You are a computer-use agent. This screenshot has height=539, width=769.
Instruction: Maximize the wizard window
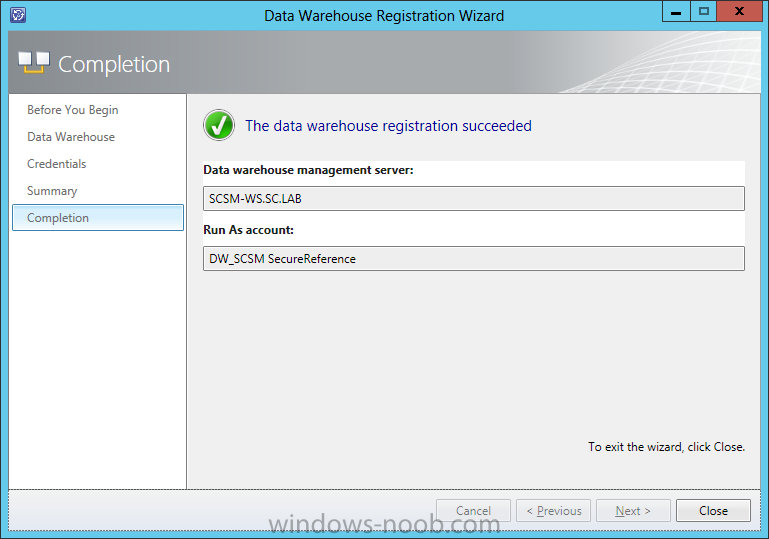coord(704,12)
